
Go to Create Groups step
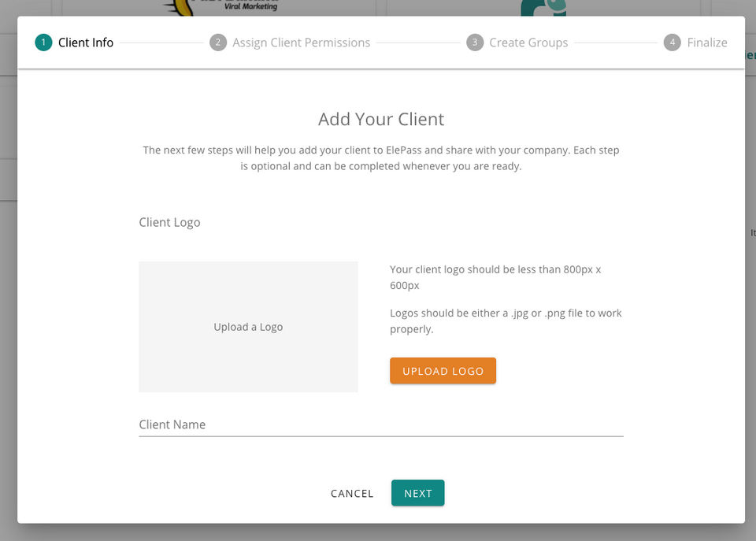(528, 43)
